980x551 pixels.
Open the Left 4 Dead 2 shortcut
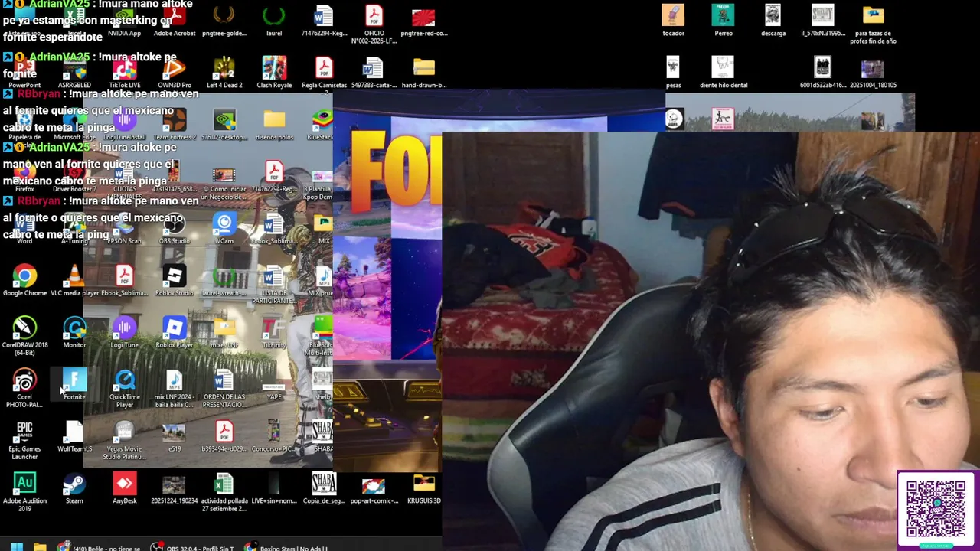tap(224, 73)
